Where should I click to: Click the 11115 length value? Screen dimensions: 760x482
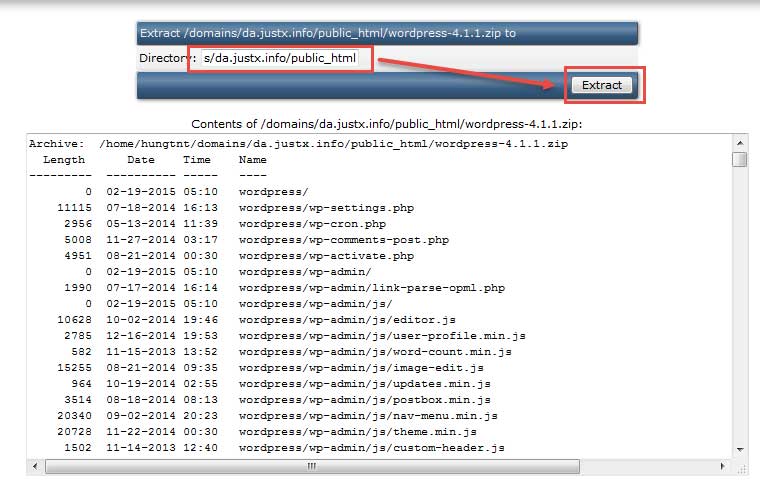(x=74, y=208)
